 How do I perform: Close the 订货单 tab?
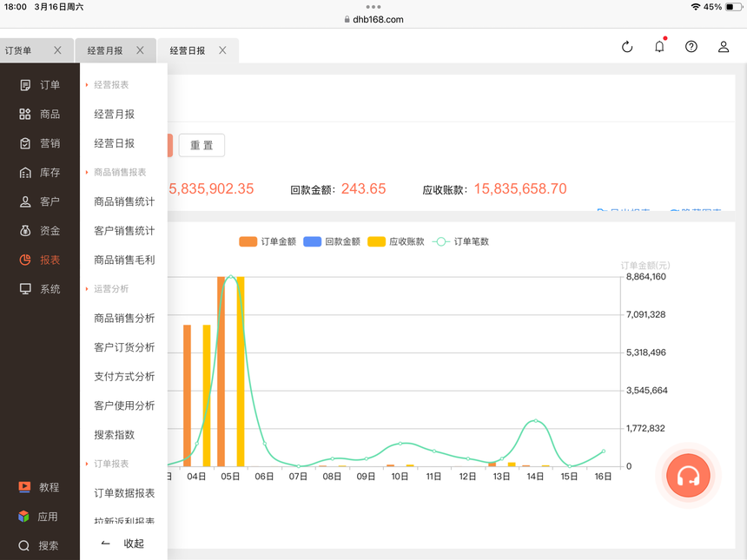click(57, 50)
